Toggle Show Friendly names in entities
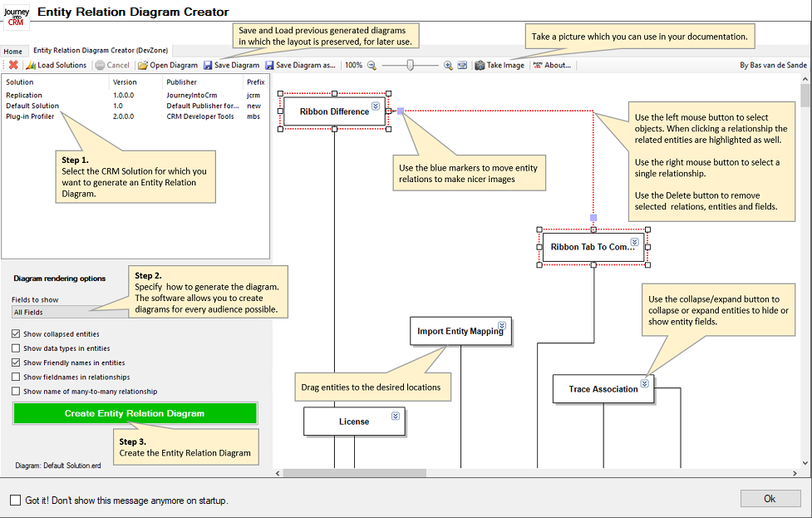The image size is (812, 518). click(x=16, y=363)
